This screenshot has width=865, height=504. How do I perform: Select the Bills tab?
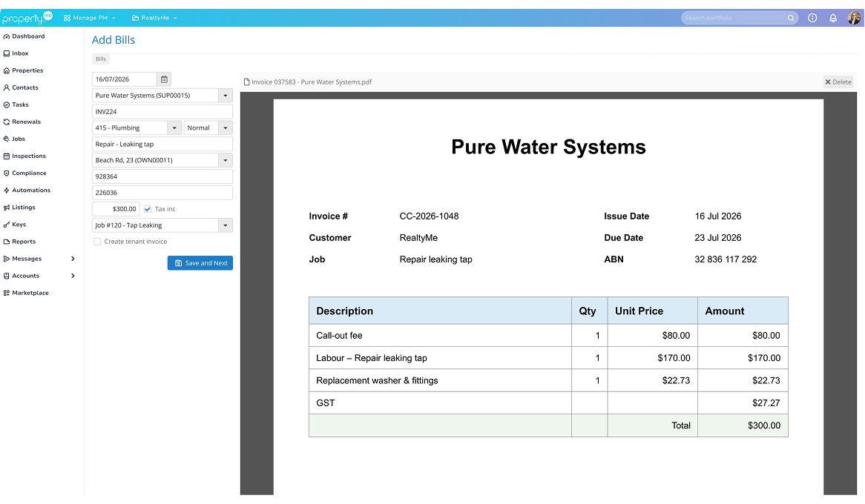(x=101, y=59)
